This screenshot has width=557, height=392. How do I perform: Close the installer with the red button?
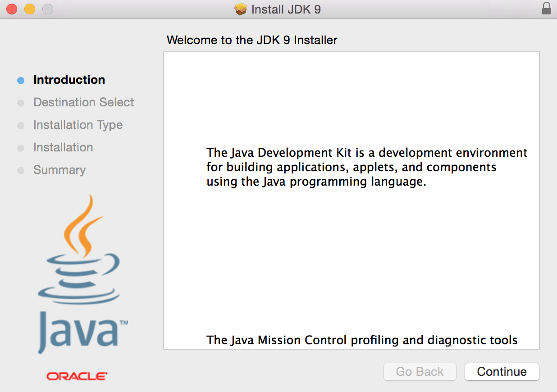(x=12, y=9)
